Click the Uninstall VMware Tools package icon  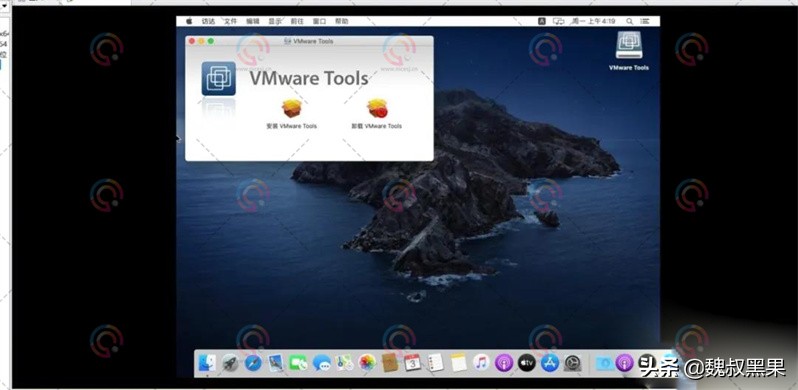pyautogui.click(x=377, y=108)
